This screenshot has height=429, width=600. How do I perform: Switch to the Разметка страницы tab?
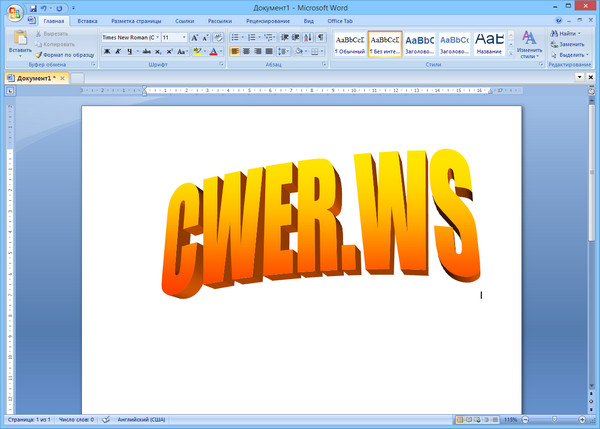[x=136, y=21]
